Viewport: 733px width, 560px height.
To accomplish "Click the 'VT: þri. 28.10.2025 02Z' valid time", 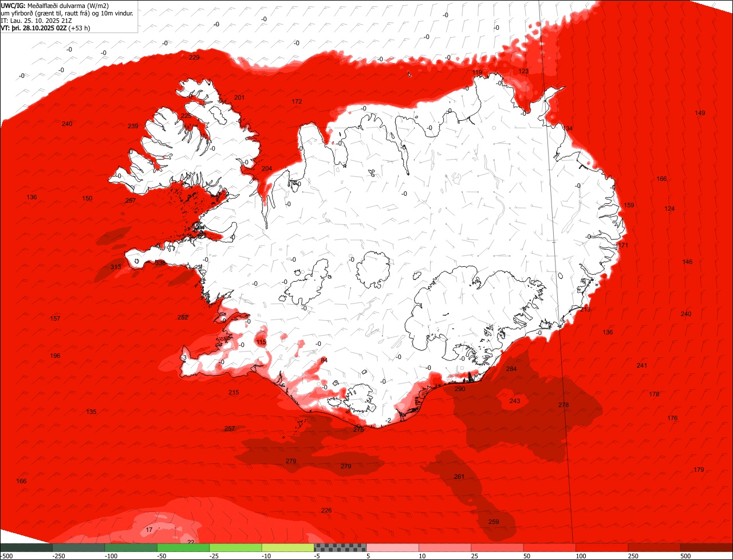I will 33,27.
